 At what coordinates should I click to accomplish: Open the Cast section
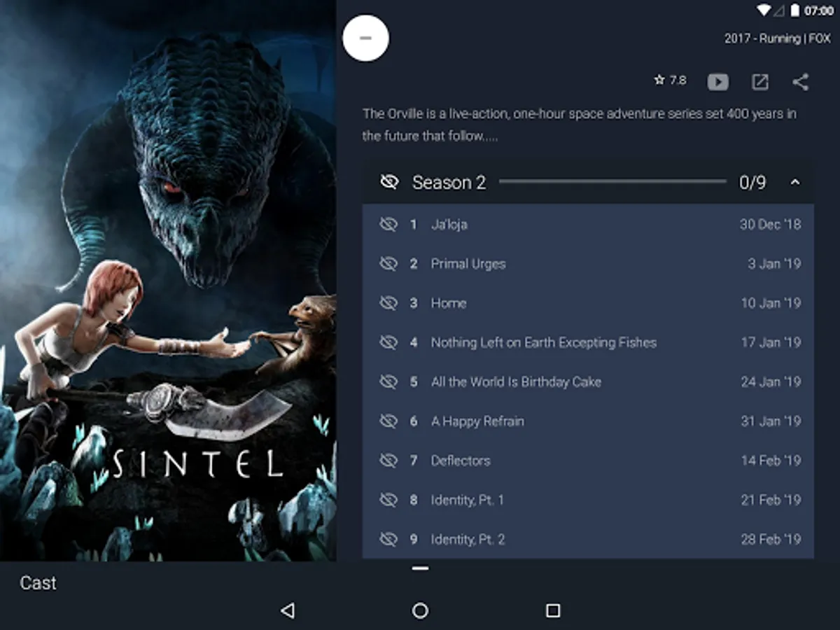tap(38, 582)
